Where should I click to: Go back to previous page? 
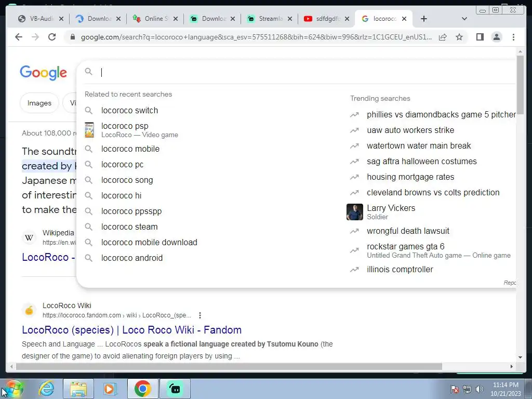[19, 37]
